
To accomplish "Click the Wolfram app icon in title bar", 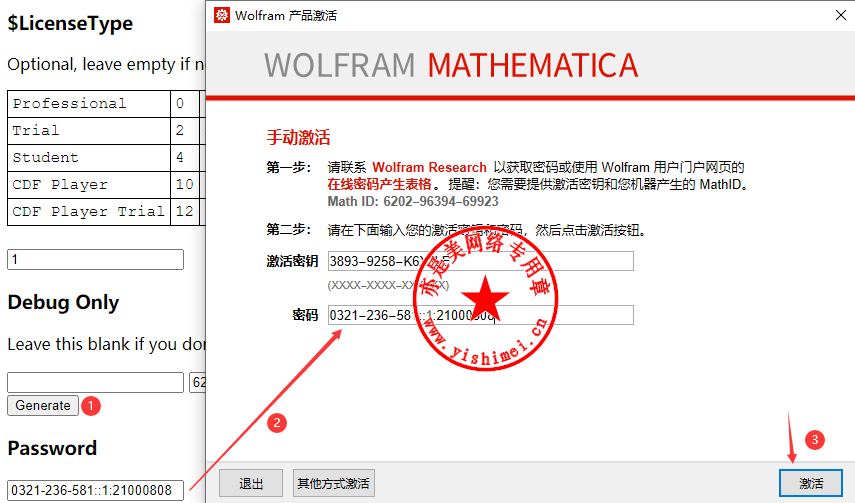I will pos(222,15).
